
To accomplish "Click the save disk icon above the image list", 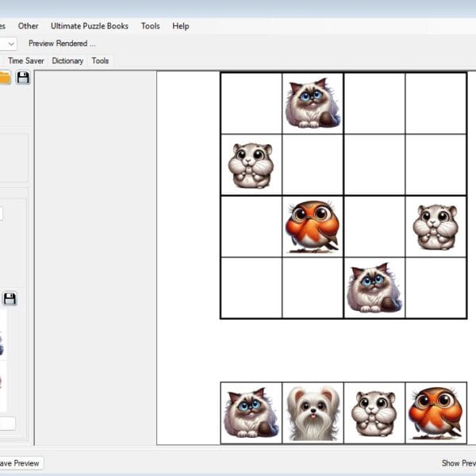I will pos(10,299).
